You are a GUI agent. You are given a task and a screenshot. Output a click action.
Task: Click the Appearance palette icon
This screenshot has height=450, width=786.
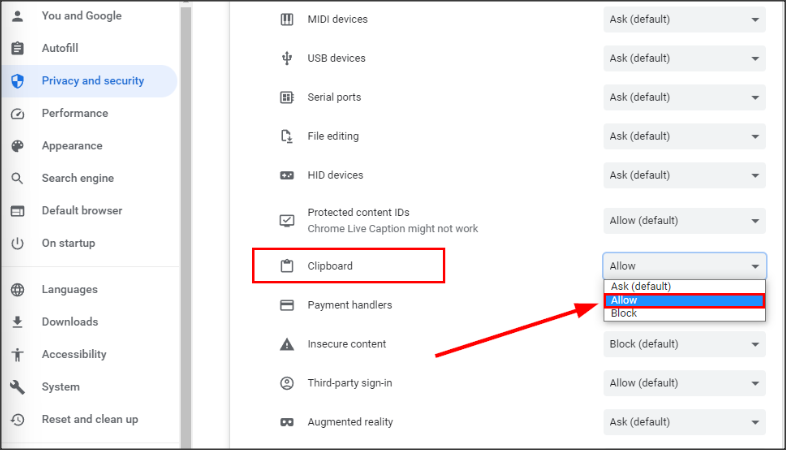click(17, 146)
